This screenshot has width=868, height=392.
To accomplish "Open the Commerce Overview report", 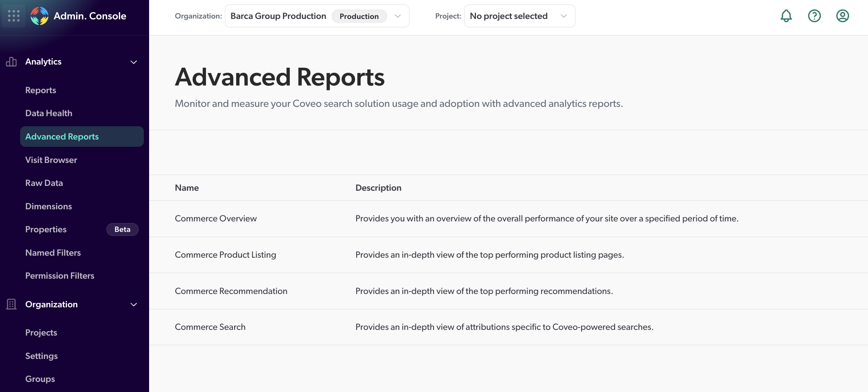I will (216, 219).
